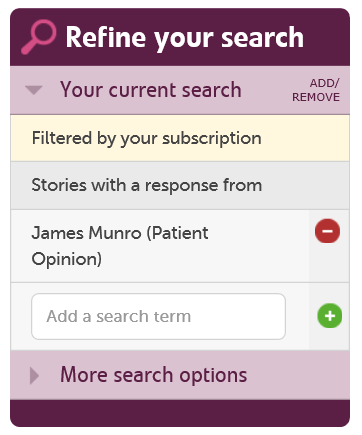Click the dark purple footer bar
This screenshot has width=362, height=435.
(180, 413)
